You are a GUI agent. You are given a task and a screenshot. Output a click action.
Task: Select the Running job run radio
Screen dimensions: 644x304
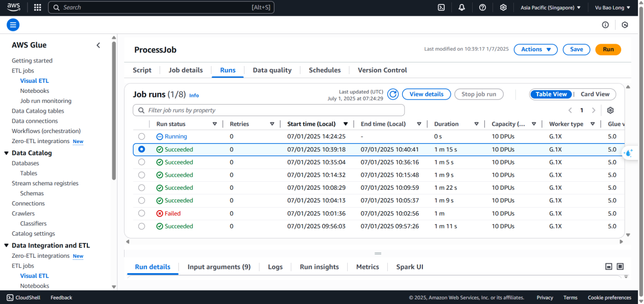(141, 137)
